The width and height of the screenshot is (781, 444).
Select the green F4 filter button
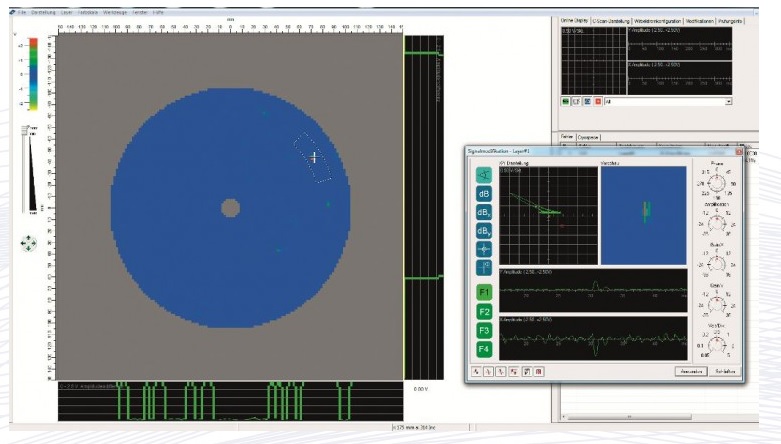coord(484,349)
